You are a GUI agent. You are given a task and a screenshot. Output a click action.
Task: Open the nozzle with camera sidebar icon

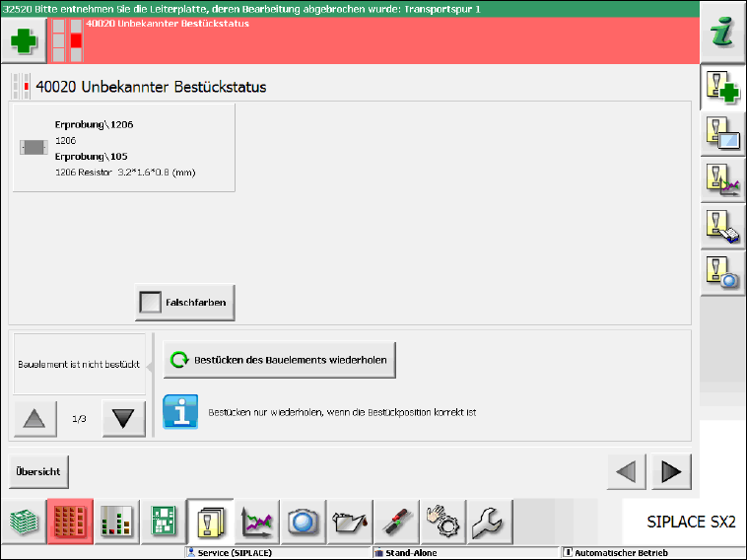click(722, 273)
